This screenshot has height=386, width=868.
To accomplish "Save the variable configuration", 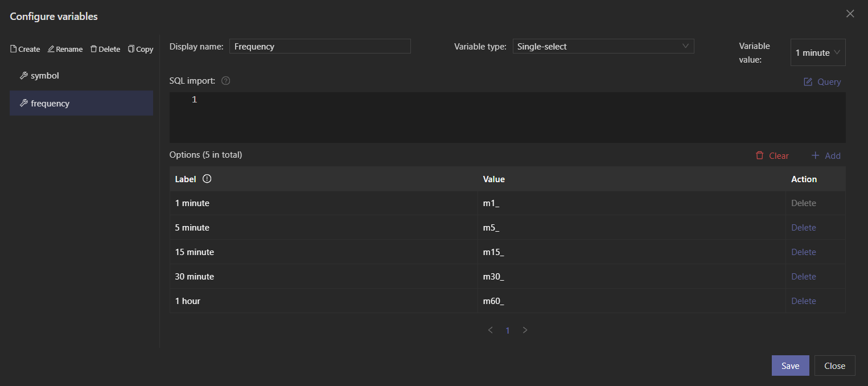I will pos(790,366).
